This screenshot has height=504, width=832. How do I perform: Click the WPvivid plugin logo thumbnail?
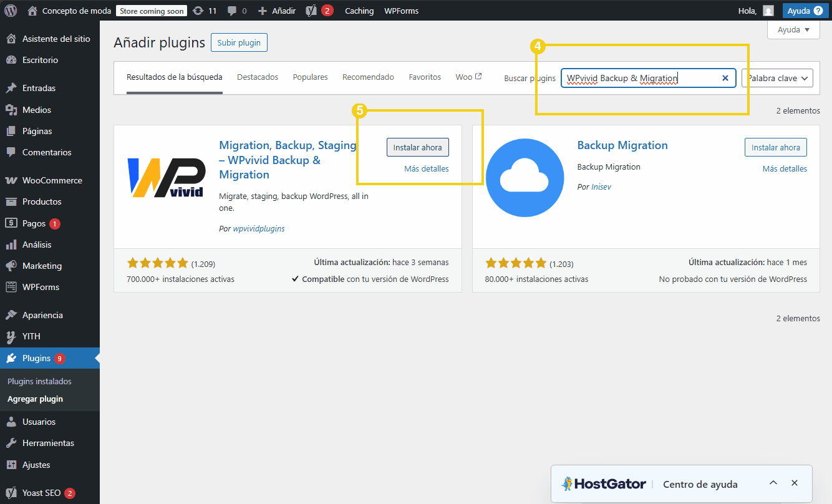(166, 178)
